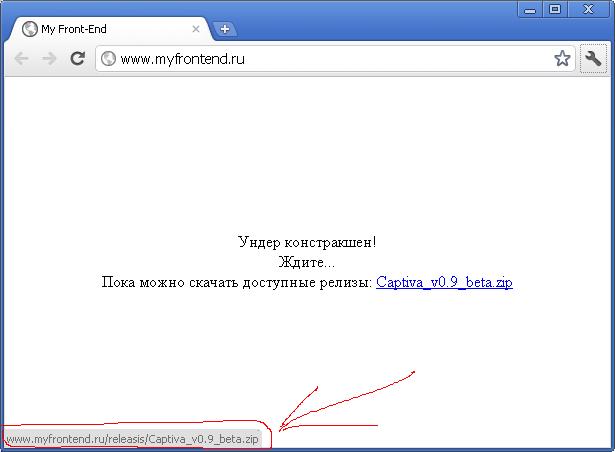Go back using the back arrow
This screenshot has height=452, width=615.
coord(21,59)
